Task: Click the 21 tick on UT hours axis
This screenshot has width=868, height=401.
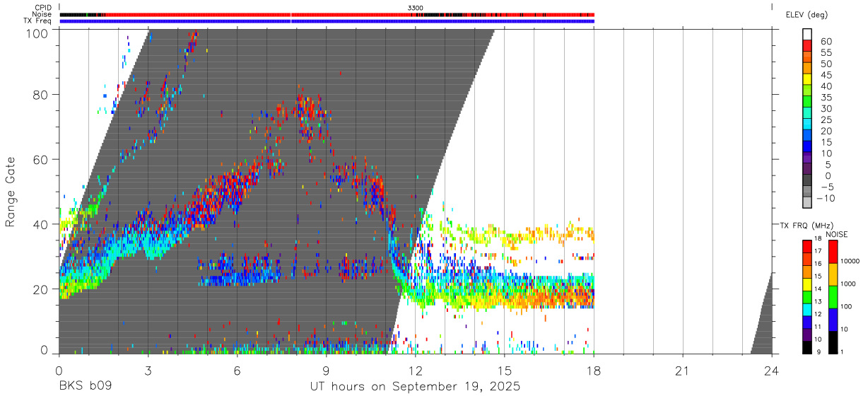Action: (x=683, y=371)
